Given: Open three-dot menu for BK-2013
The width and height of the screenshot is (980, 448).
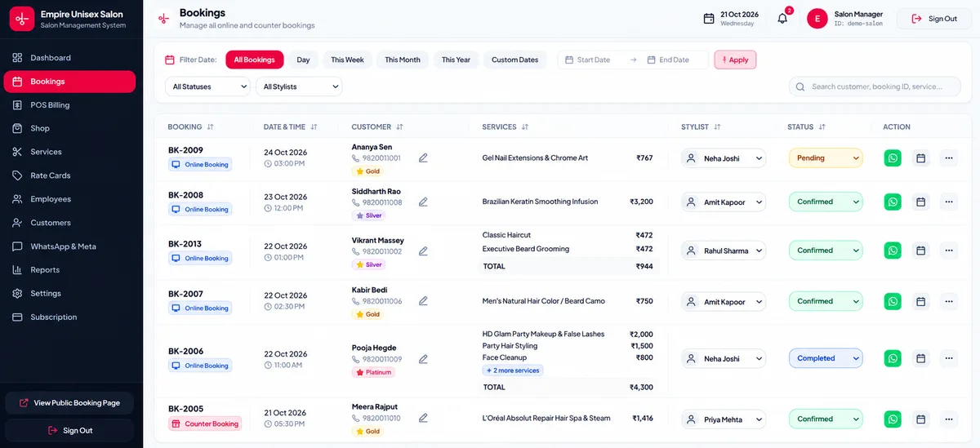Looking at the screenshot, I should click(948, 251).
